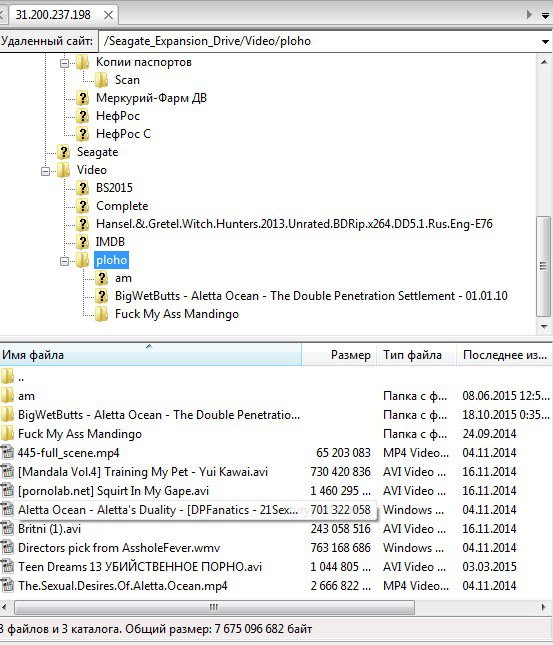Click the Удаленный сайт label
553x645 pixels.
pyautogui.click(x=47, y=41)
